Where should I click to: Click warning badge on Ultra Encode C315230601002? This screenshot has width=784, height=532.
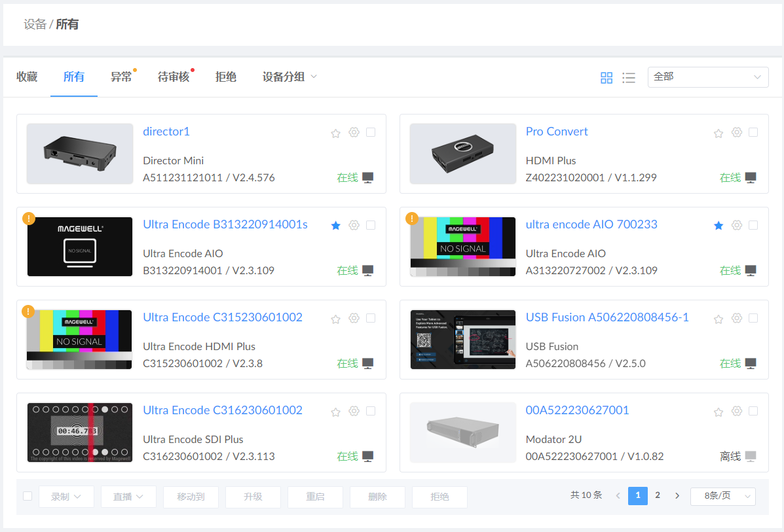pos(28,311)
